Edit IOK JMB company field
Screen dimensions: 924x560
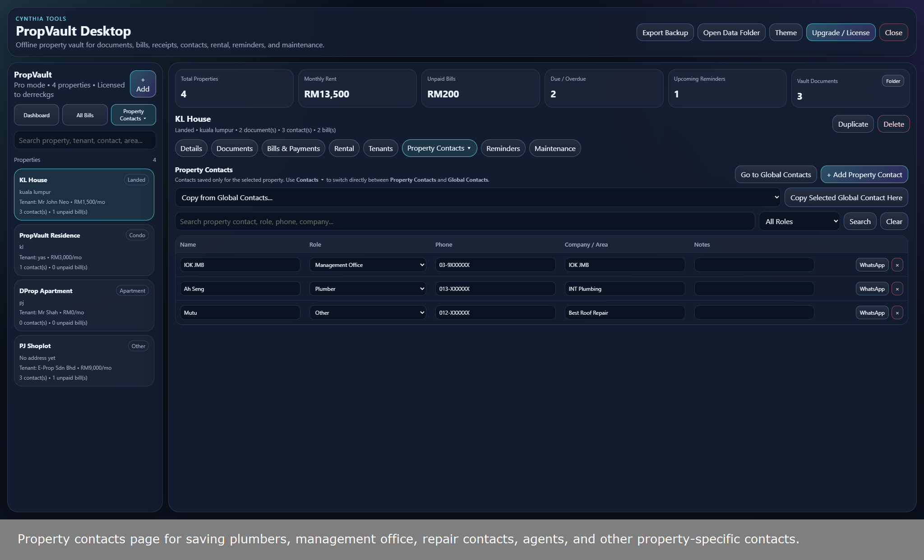pyautogui.click(x=625, y=265)
